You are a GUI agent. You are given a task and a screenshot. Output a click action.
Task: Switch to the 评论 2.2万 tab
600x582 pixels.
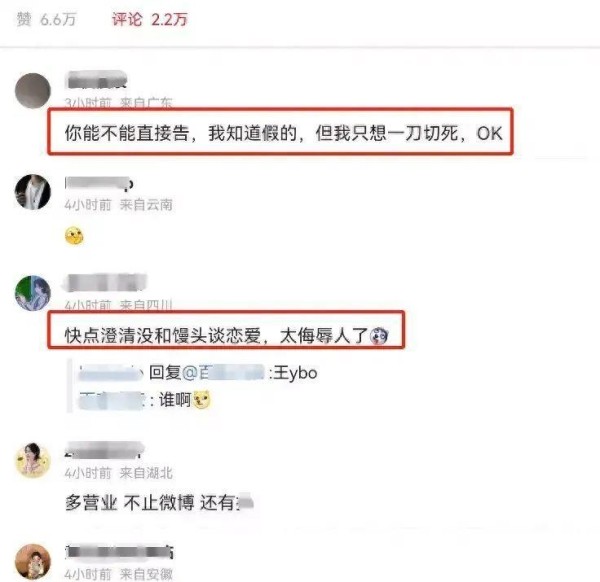pyautogui.click(x=150, y=19)
